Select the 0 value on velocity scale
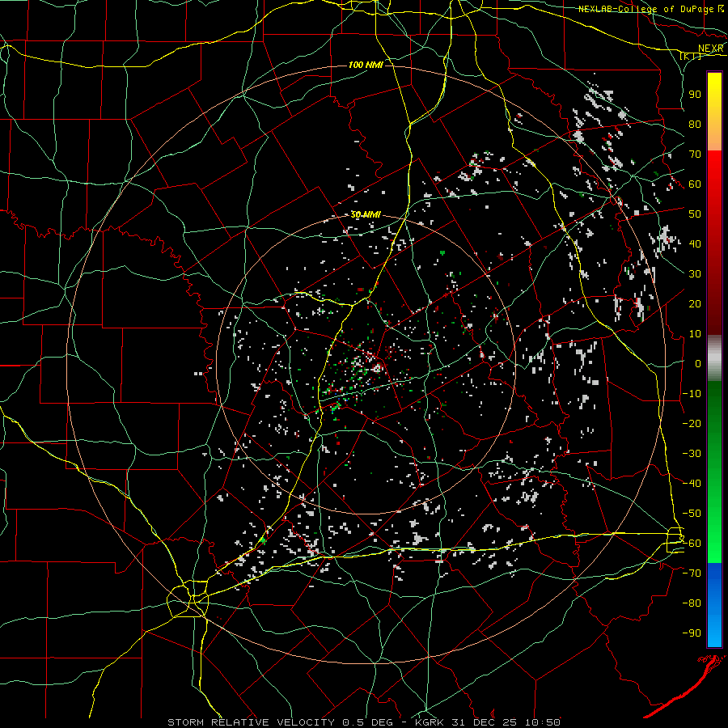728x728 pixels. (698, 363)
